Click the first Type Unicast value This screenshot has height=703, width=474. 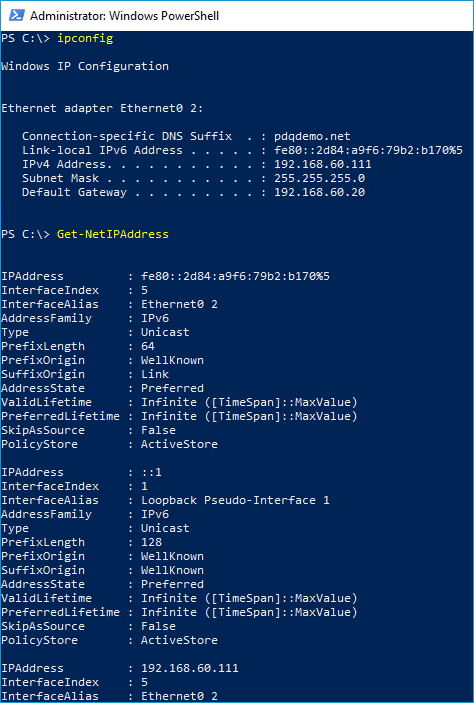point(165,332)
